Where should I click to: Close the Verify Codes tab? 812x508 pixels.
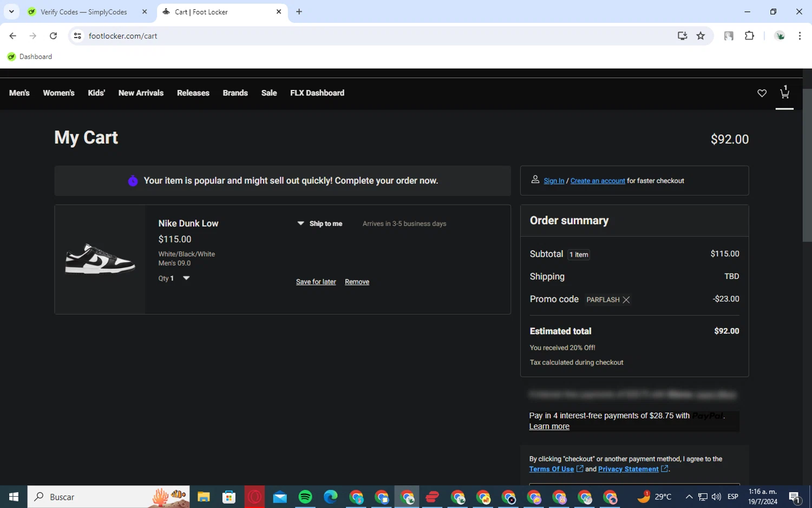(x=145, y=12)
